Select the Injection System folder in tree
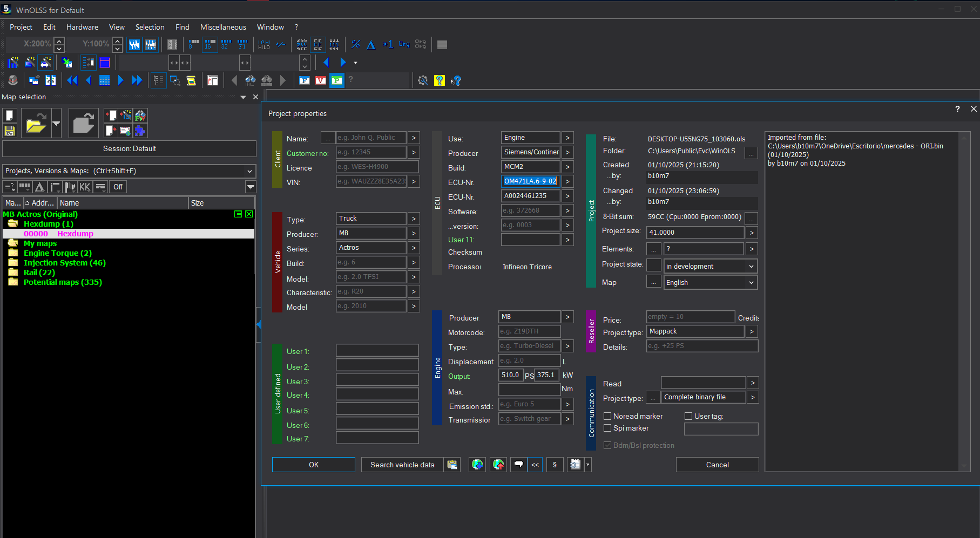The image size is (980, 538). pyautogui.click(x=64, y=263)
